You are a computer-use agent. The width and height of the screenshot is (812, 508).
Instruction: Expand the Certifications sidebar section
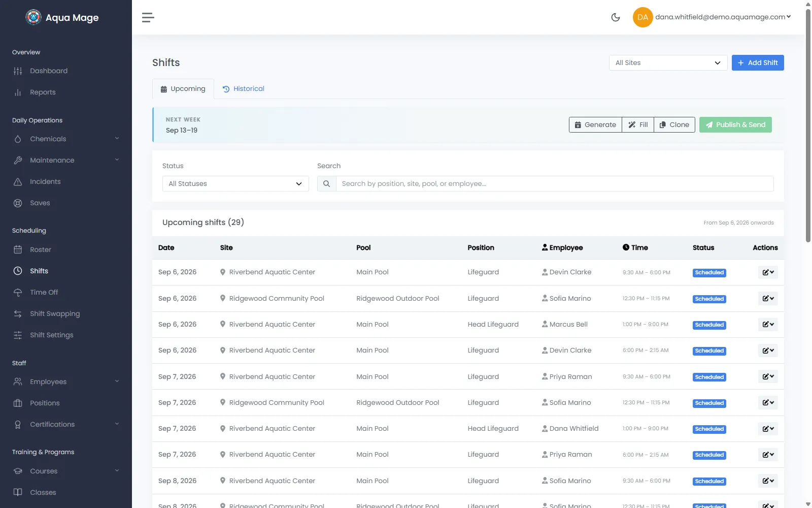(x=66, y=425)
